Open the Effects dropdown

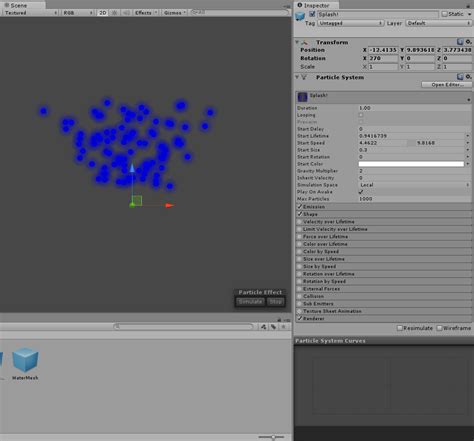[x=146, y=13]
